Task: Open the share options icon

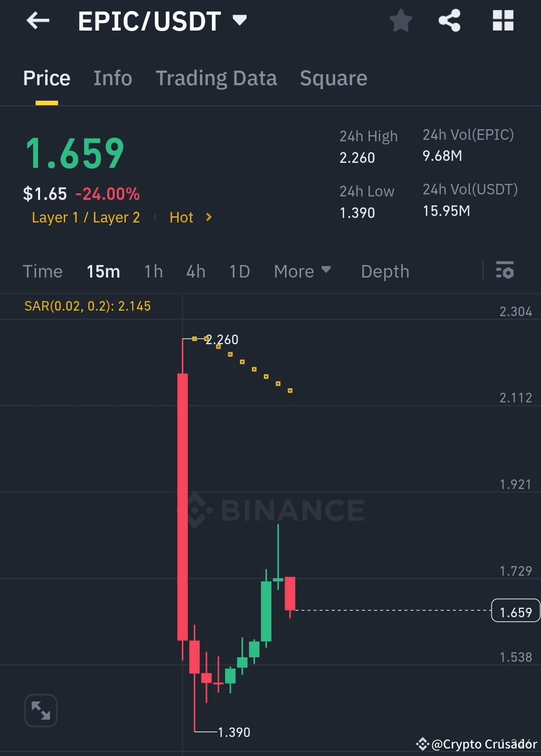Action: coord(449,21)
